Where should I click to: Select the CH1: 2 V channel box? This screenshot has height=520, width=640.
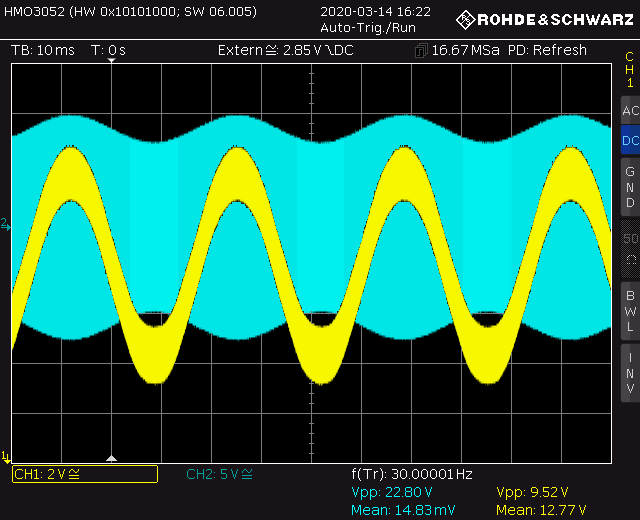click(84, 474)
